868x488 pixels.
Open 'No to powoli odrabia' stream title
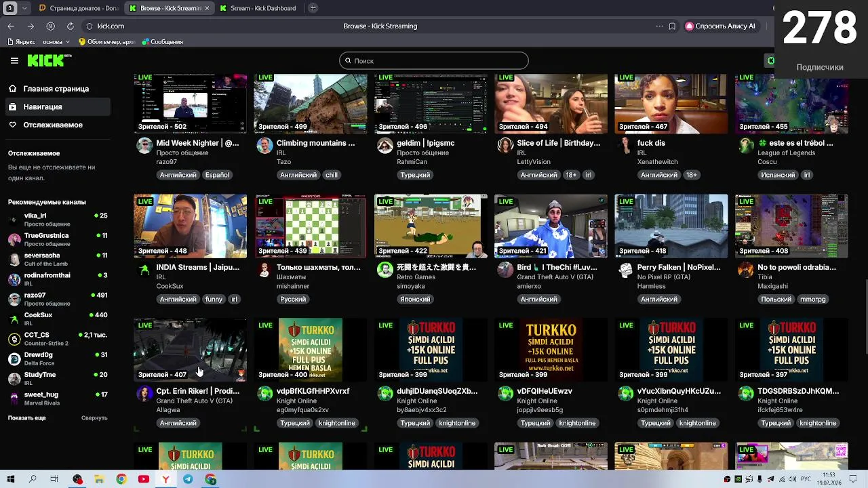coord(797,267)
